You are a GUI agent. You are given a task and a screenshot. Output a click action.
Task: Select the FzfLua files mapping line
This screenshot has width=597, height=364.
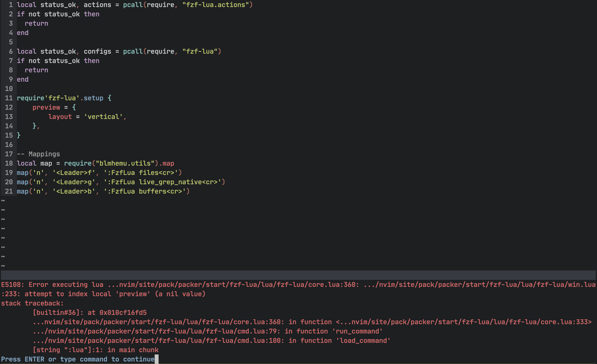point(99,172)
